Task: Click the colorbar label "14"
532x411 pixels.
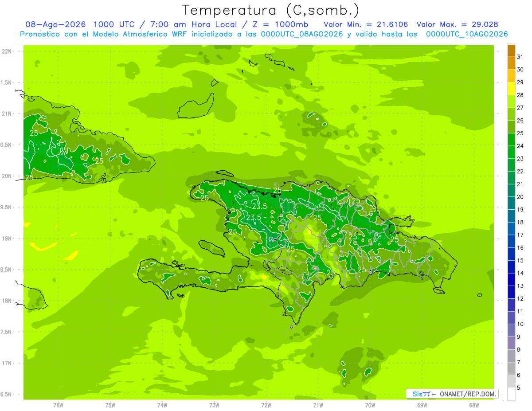Action: coord(520,273)
